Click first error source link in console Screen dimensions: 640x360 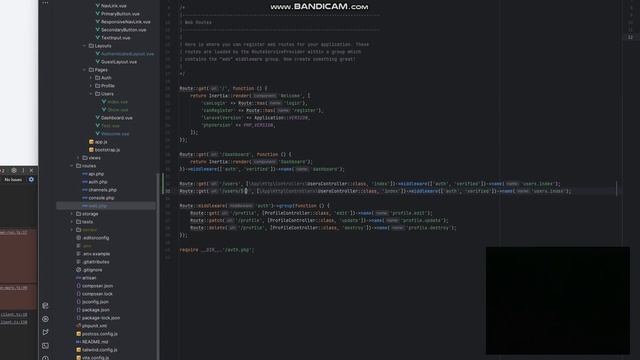point(14,232)
